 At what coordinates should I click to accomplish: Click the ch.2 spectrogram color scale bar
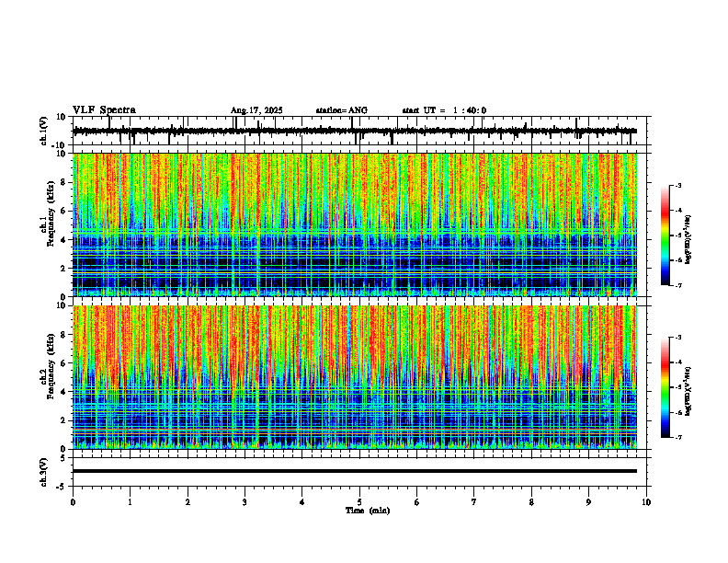pos(665,387)
